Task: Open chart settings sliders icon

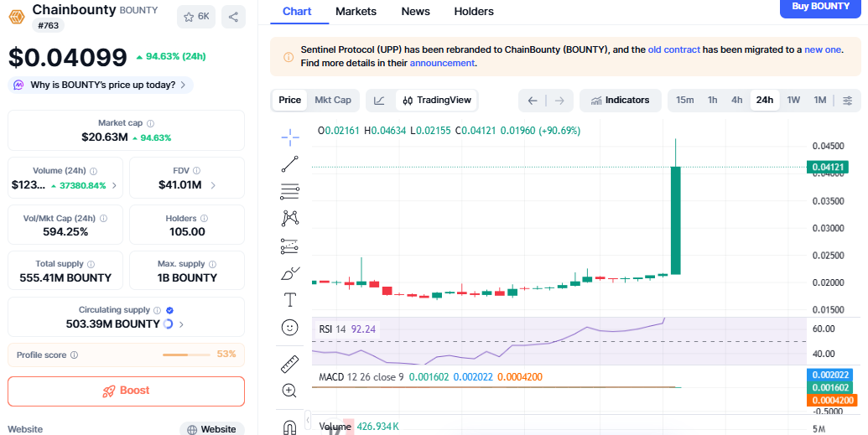Action: [847, 101]
